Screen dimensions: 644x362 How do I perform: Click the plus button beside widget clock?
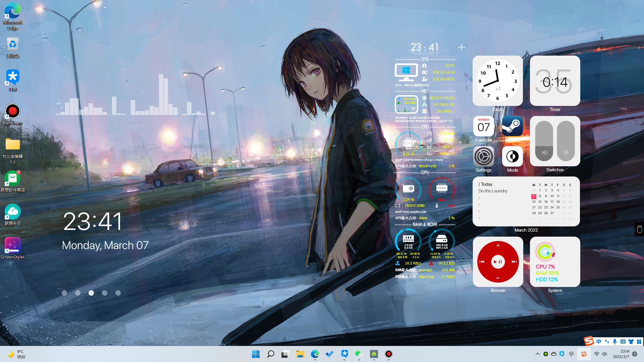tap(462, 47)
